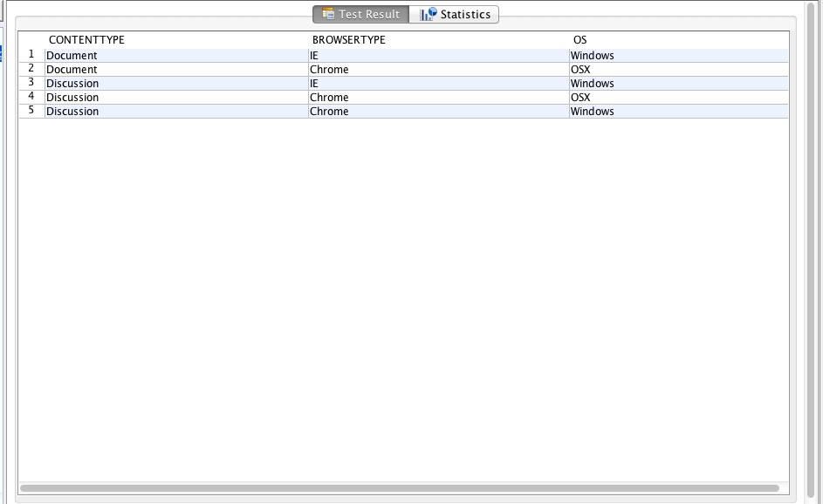823x504 pixels.
Task: Click Chrome cell in row 5
Action: pos(439,112)
